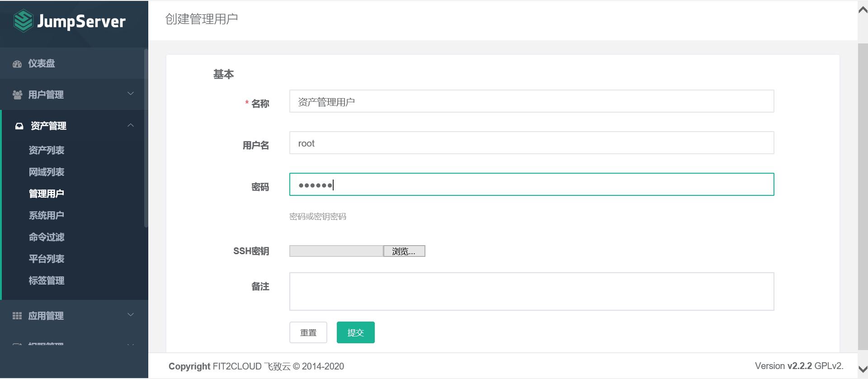Click the 重置 reset button
868x379 pixels.
click(x=308, y=332)
